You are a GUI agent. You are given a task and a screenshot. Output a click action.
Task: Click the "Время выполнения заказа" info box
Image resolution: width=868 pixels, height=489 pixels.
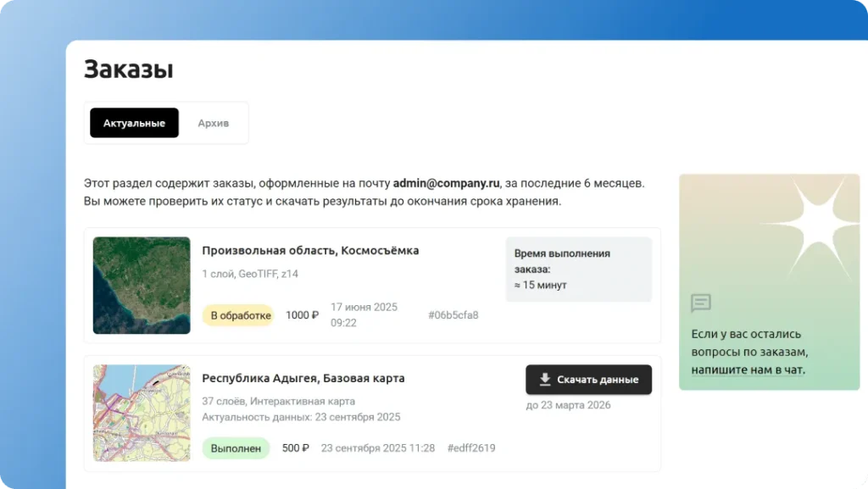click(x=578, y=269)
